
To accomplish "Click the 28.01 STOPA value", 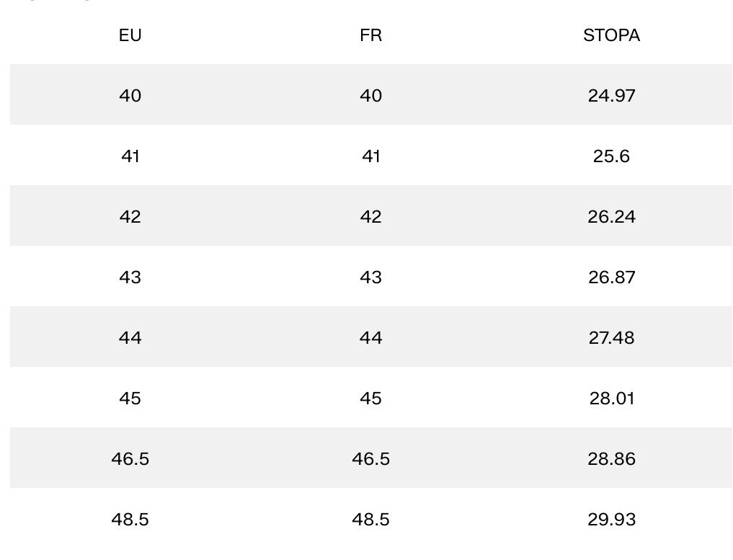I will click(611, 398).
